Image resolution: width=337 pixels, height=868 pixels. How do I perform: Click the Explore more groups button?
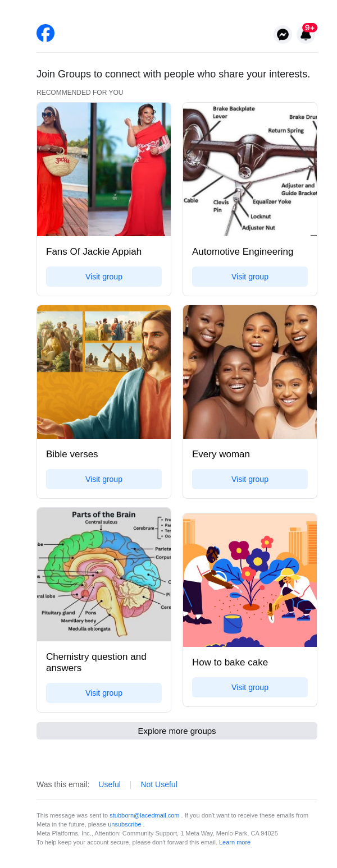[x=177, y=731]
